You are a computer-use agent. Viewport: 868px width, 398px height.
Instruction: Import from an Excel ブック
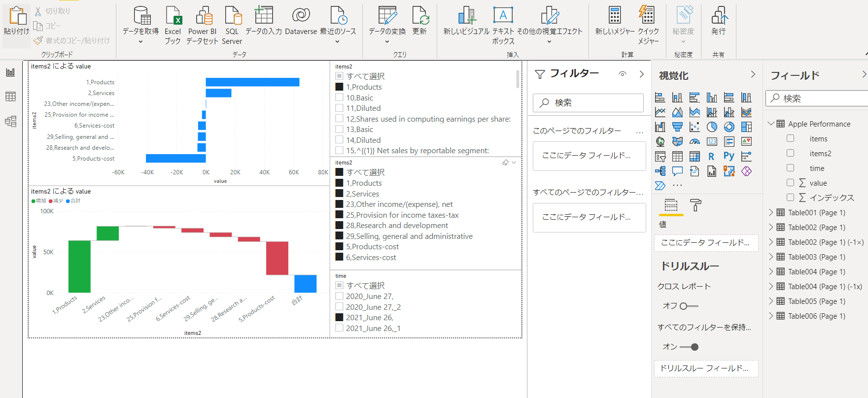(x=173, y=25)
